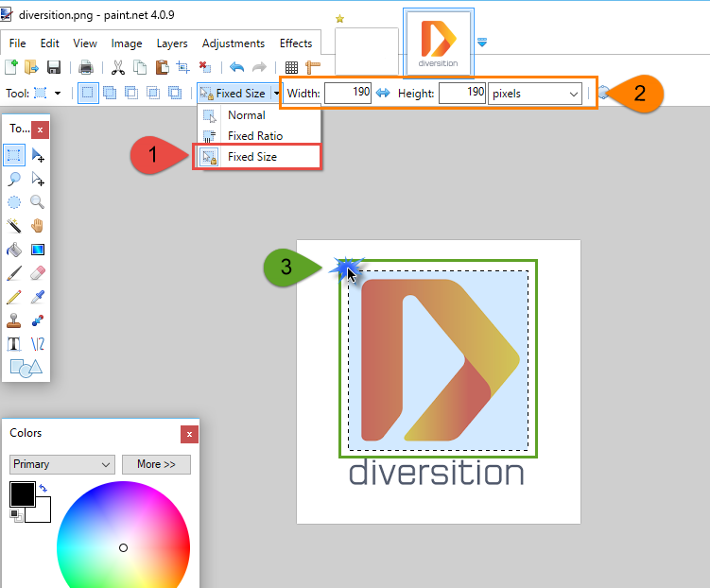Open the Image menu

click(x=127, y=43)
